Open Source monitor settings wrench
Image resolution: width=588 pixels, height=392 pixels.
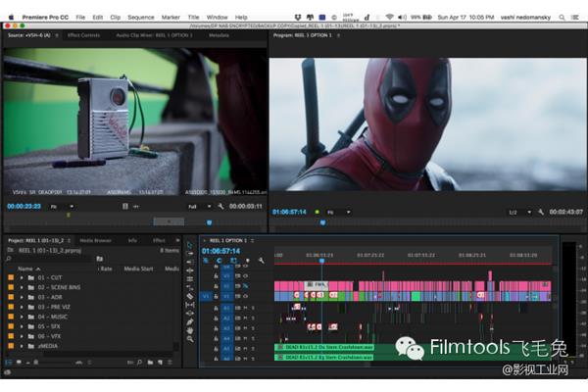coord(220,207)
